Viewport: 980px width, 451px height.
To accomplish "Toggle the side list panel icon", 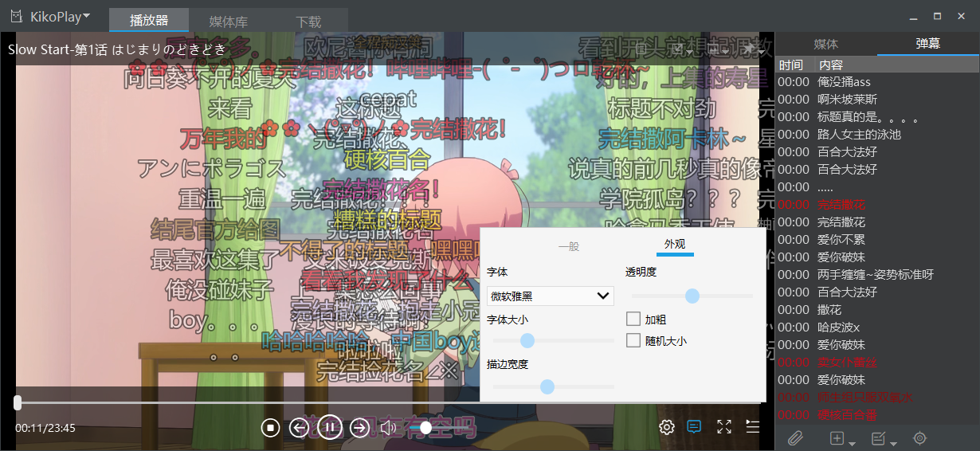I will 752,426.
